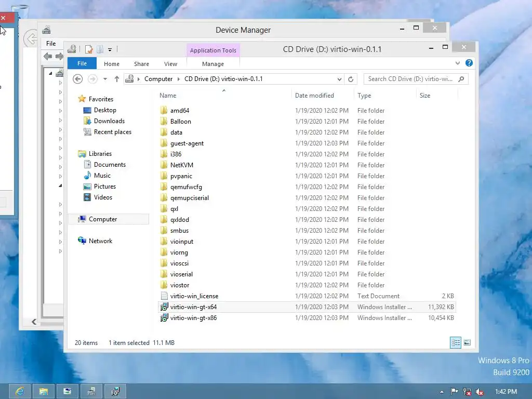The width and height of the screenshot is (532, 399).
Task: Show hidden tray icons arrow
Action: point(442,392)
